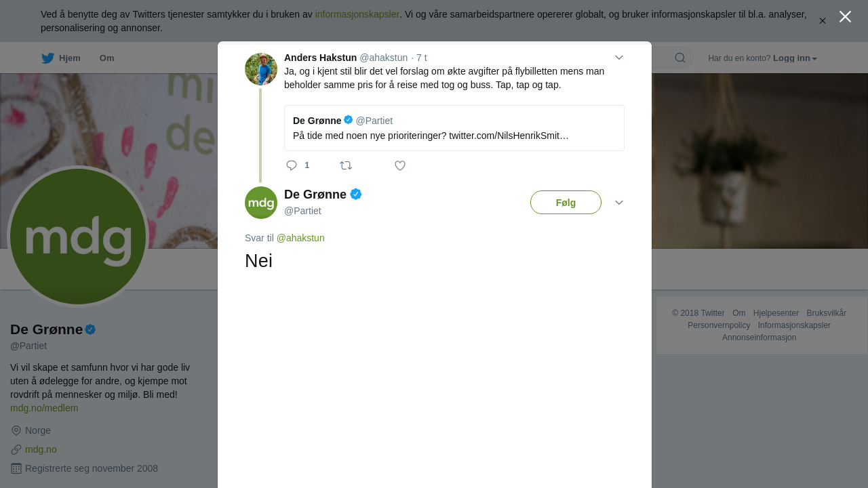Click the retweet icon under Anders' tweet

pos(346,165)
